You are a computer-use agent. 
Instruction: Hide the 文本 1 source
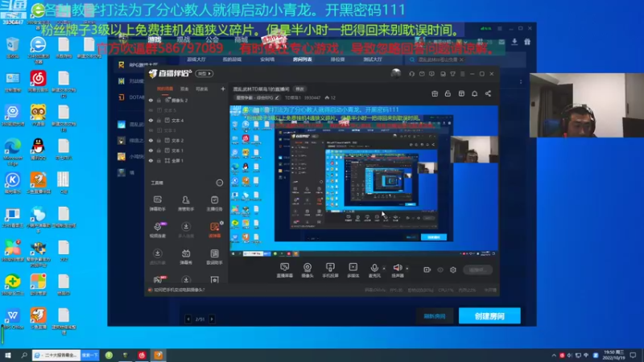[151, 150]
